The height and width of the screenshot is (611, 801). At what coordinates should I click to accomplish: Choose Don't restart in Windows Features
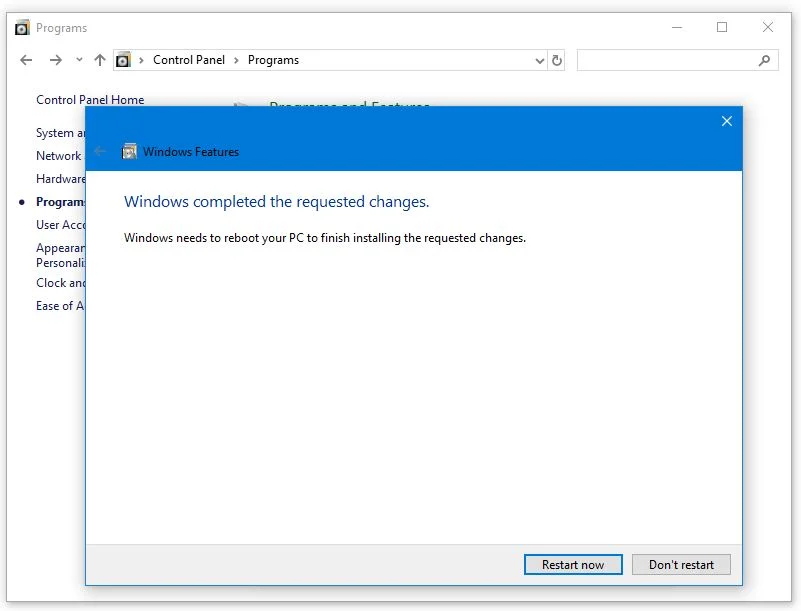click(x=681, y=565)
